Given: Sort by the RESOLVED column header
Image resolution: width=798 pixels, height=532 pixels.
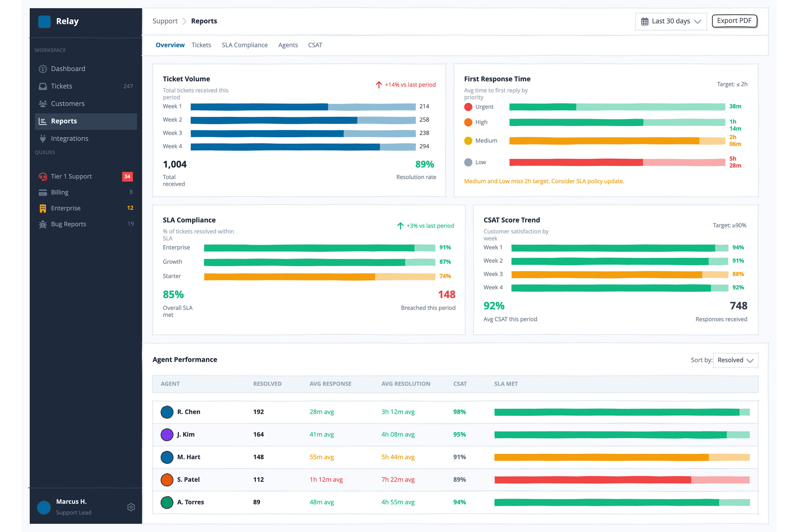Looking at the screenshot, I should [x=267, y=384].
